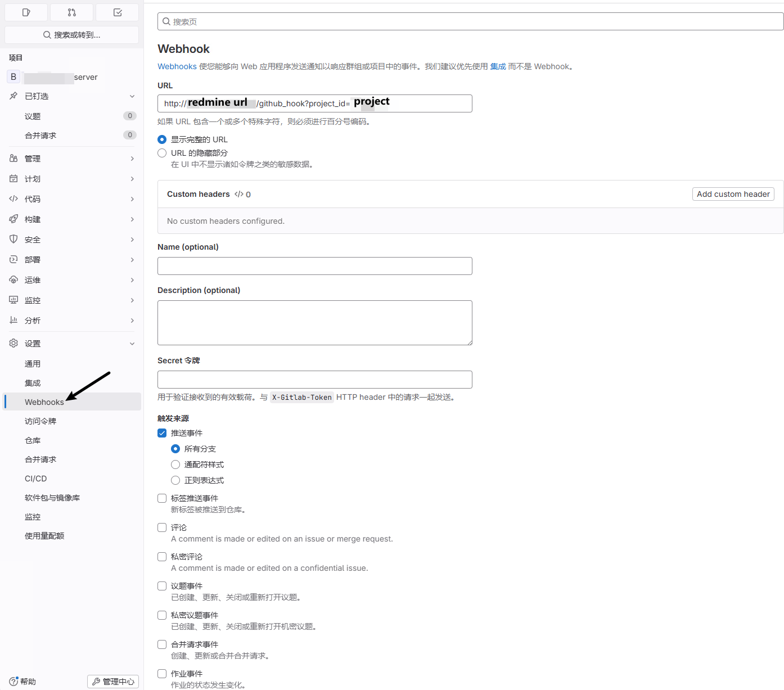Go to CI/CD settings item

(x=36, y=479)
